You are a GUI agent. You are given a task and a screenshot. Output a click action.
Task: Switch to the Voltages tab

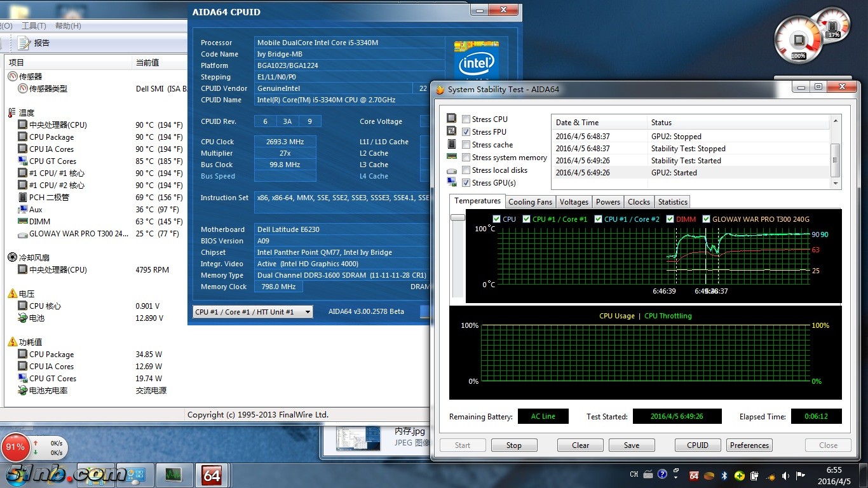click(x=574, y=202)
